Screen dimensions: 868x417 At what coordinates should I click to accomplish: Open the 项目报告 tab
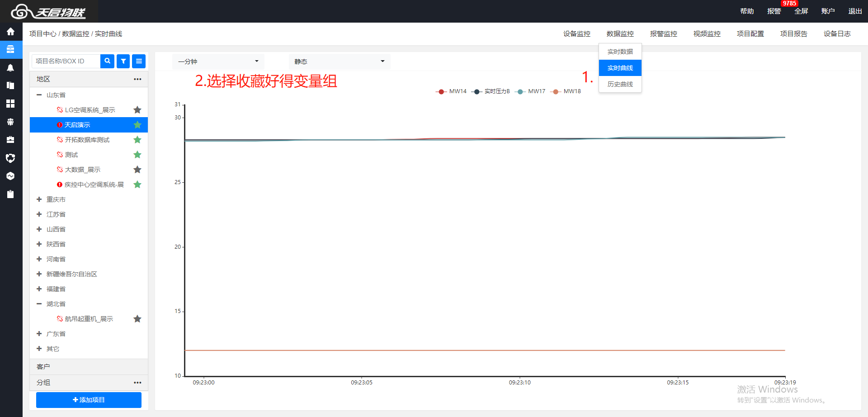[794, 34]
